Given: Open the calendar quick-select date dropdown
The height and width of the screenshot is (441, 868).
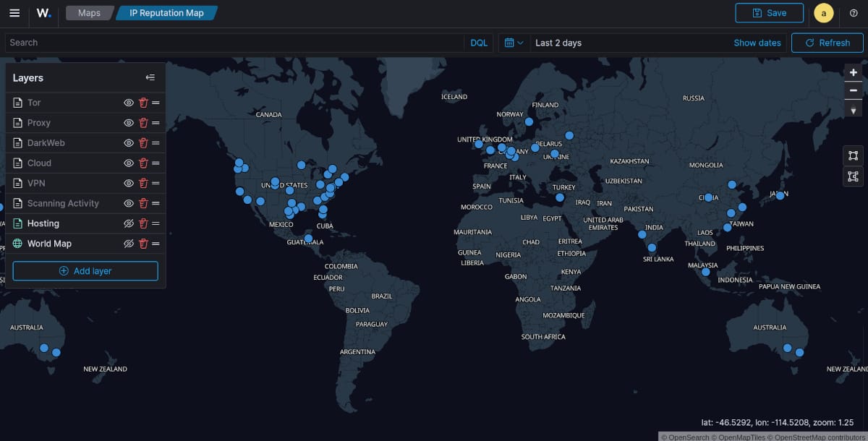Looking at the screenshot, I should pos(514,43).
